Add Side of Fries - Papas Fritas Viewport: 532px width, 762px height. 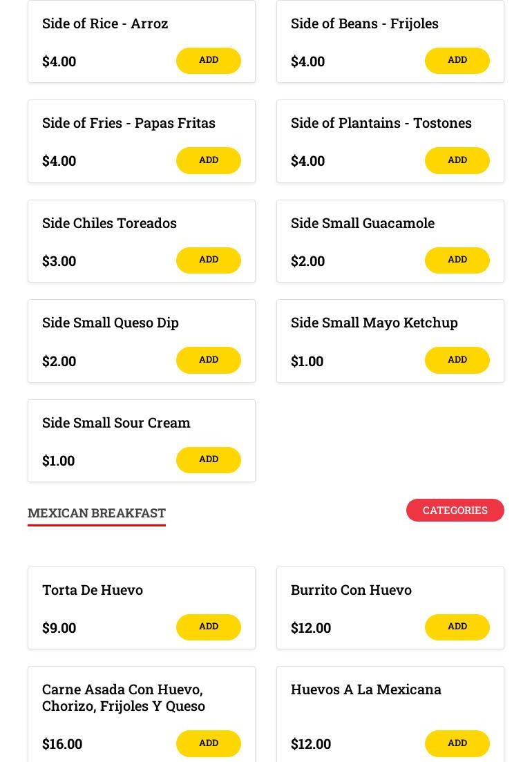click(x=209, y=160)
